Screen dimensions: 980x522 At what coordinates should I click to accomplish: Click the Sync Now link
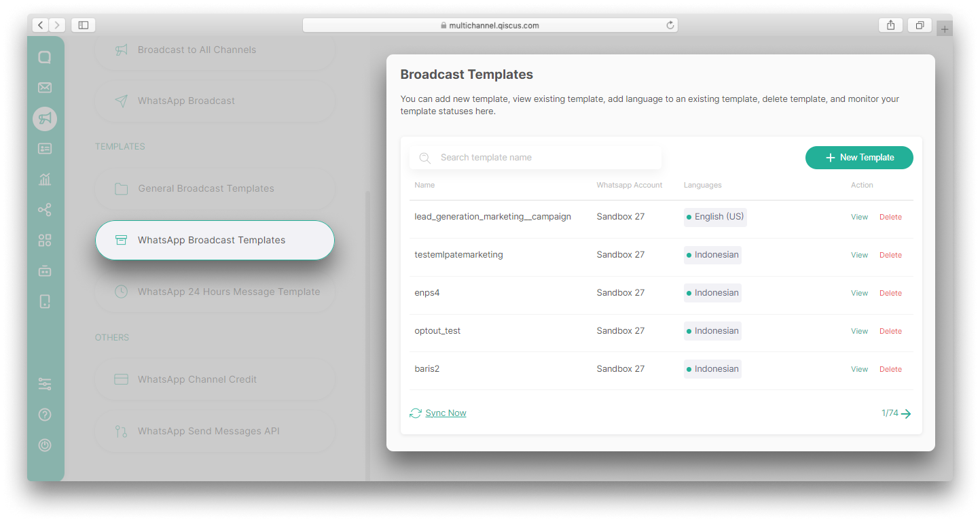tap(446, 413)
